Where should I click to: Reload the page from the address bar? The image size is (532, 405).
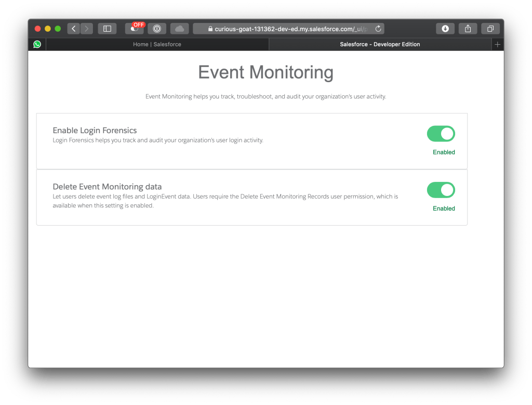click(378, 29)
